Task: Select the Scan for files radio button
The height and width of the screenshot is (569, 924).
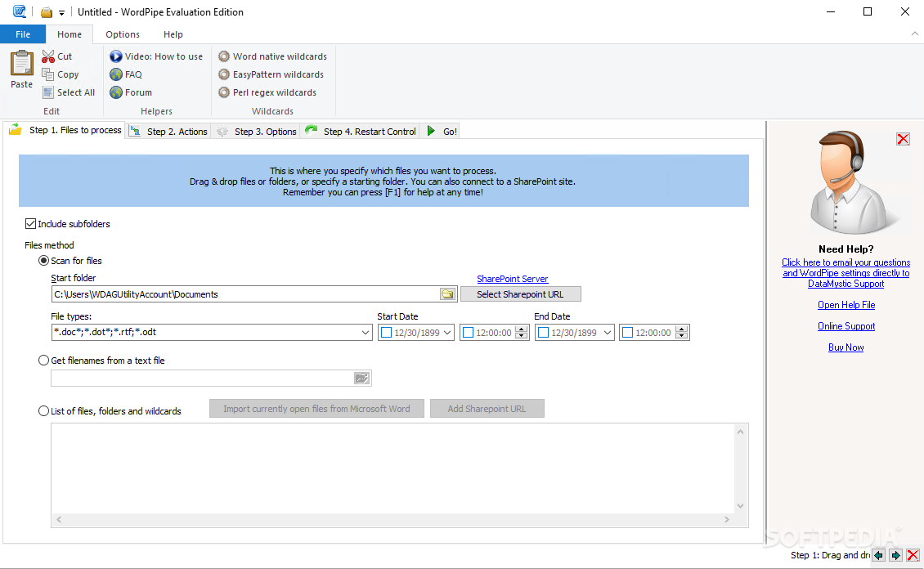Action: click(43, 260)
